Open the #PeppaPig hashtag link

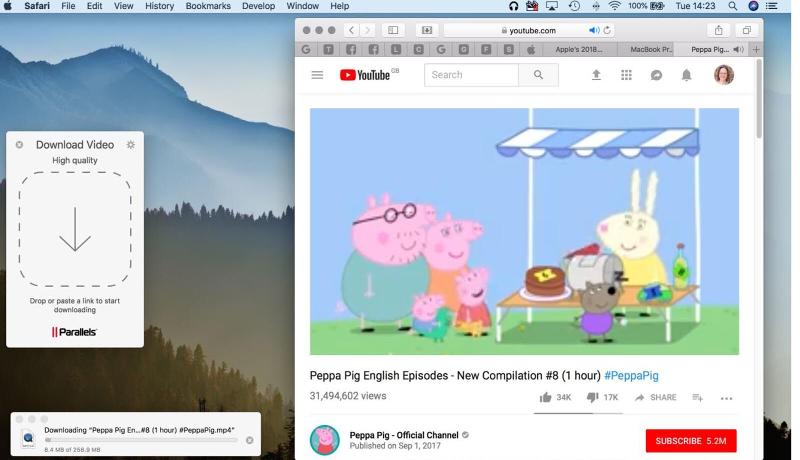pyautogui.click(x=631, y=376)
